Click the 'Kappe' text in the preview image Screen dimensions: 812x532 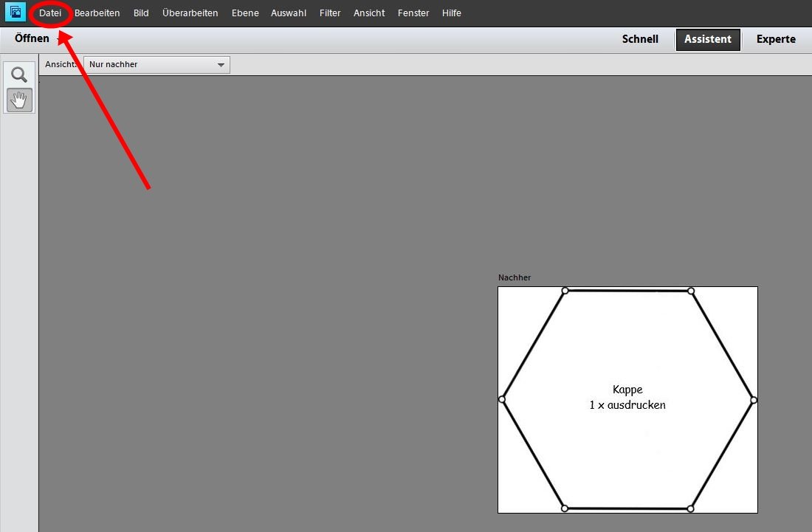coord(627,390)
